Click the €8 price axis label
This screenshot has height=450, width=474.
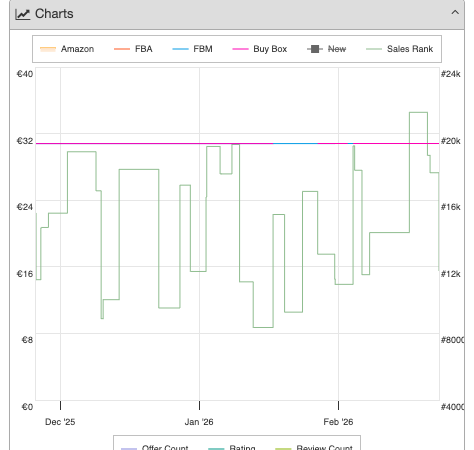(x=27, y=340)
